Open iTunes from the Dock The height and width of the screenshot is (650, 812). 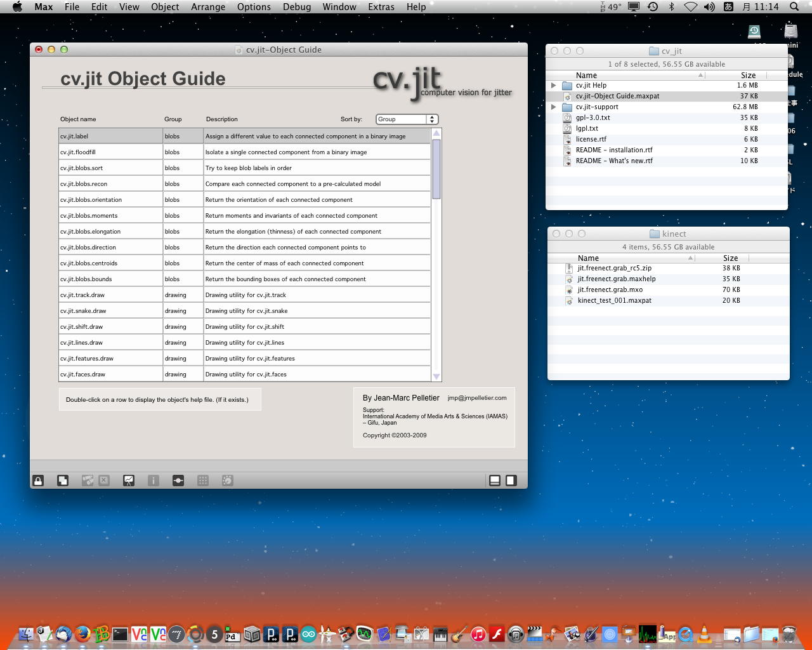tap(478, 633)
